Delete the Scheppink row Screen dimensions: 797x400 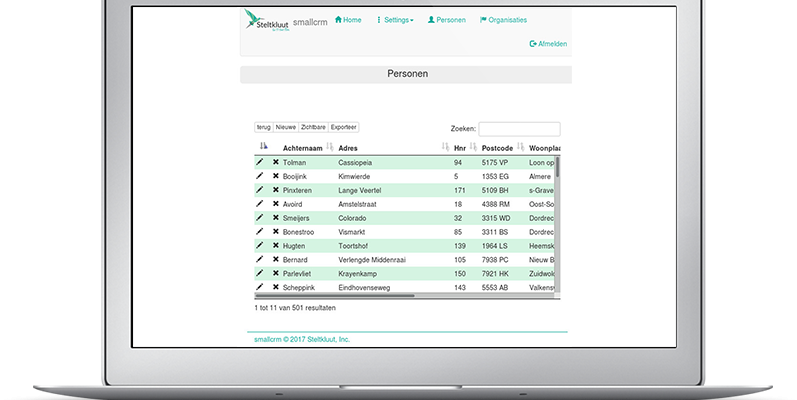click(275, 287)
